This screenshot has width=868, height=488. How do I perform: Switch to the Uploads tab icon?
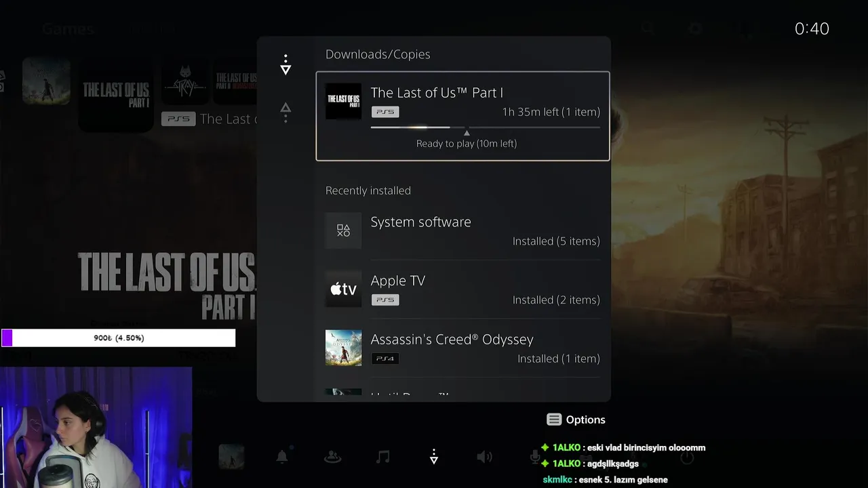click(x=285, y=112)
